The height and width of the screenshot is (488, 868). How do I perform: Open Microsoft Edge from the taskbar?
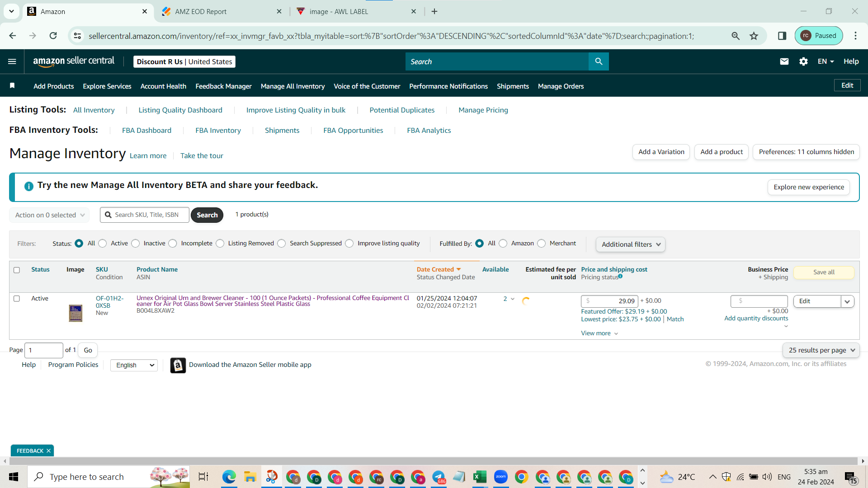coord(229,477)
